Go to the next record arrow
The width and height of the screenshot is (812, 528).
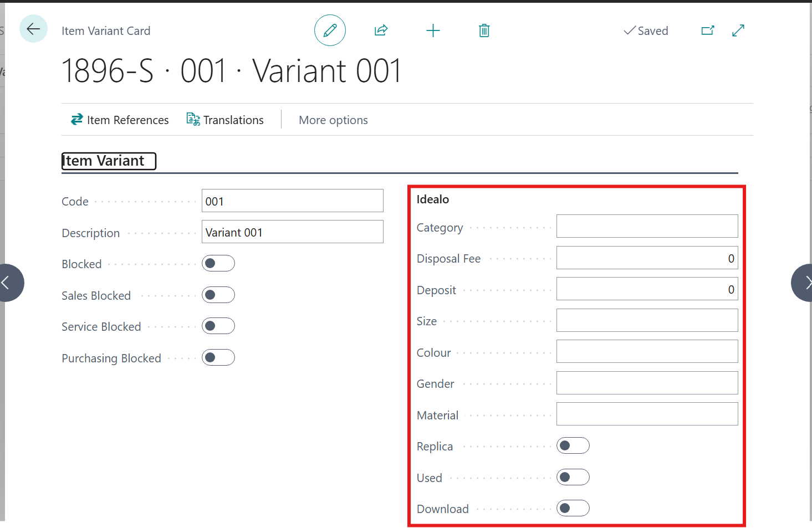click(803, 283)
